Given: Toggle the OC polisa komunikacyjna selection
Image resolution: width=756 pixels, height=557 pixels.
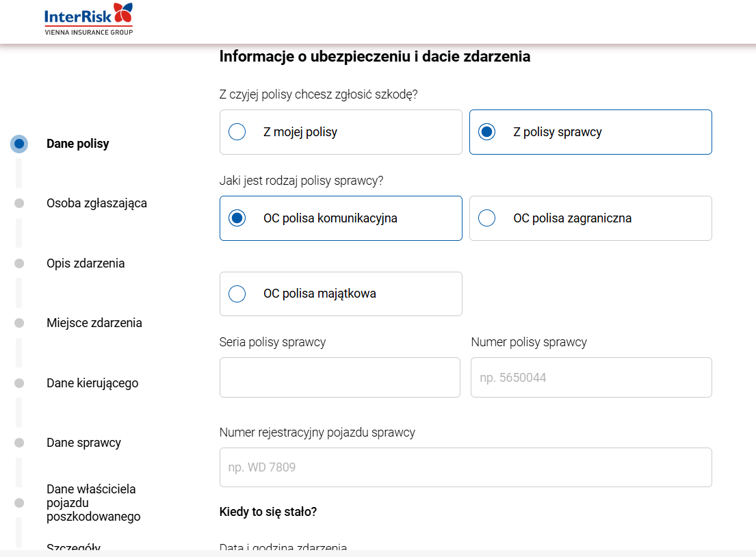Looking at the screenshot, I should (340, 218).
